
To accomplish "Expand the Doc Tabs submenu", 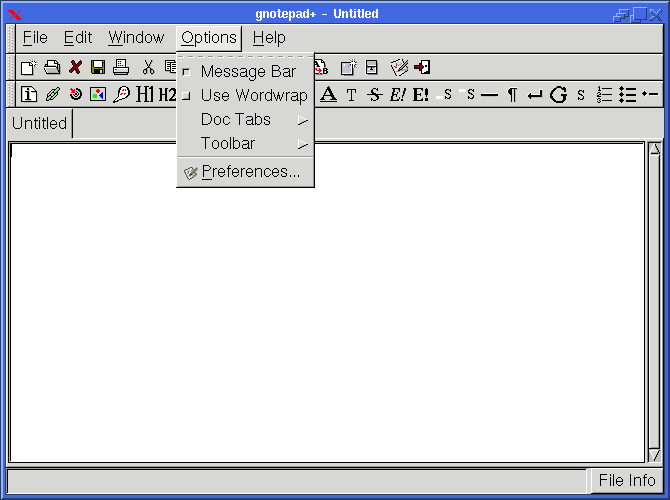I will click(245, 120).
